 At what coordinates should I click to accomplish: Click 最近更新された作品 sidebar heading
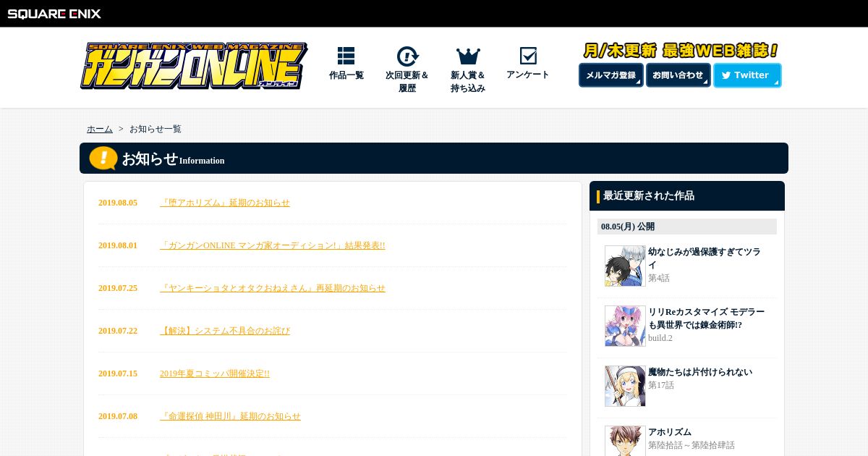[x=649, y=195]
